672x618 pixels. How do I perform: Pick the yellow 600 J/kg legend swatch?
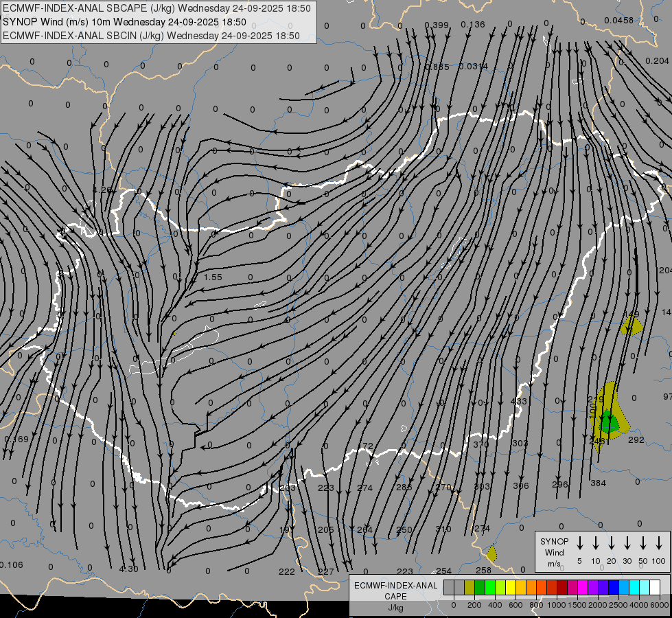(511, 588)
